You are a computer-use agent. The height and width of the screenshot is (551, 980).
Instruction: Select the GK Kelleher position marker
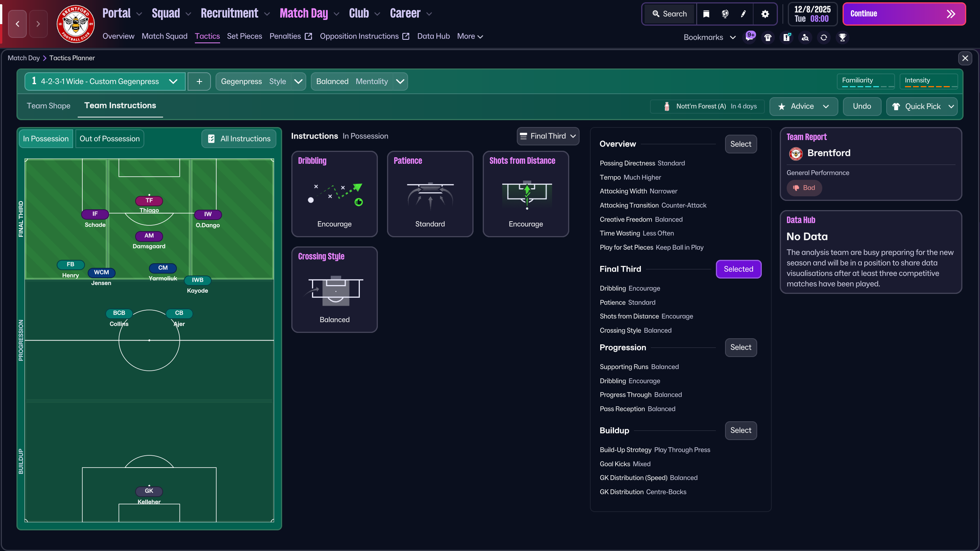[149, 491]
